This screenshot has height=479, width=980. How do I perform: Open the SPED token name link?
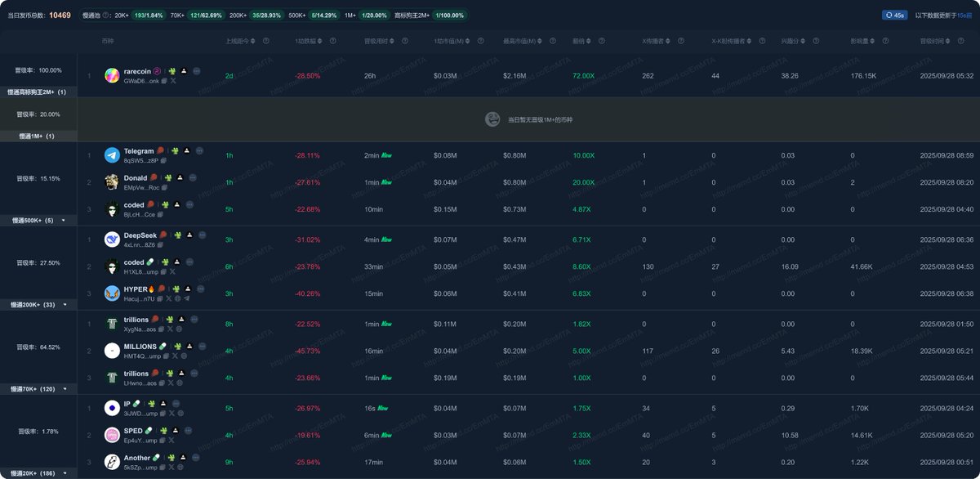point(133,431)
